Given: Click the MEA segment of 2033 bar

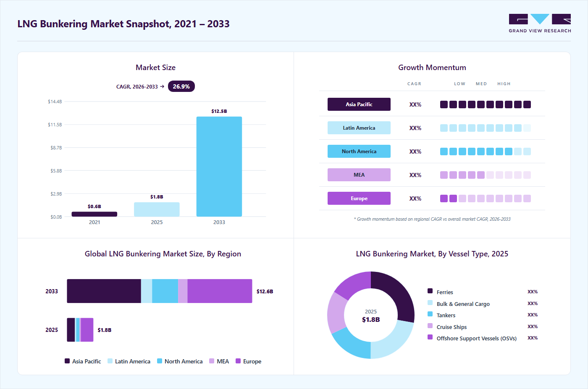Looking at the screenshot, I should [183, 291].
